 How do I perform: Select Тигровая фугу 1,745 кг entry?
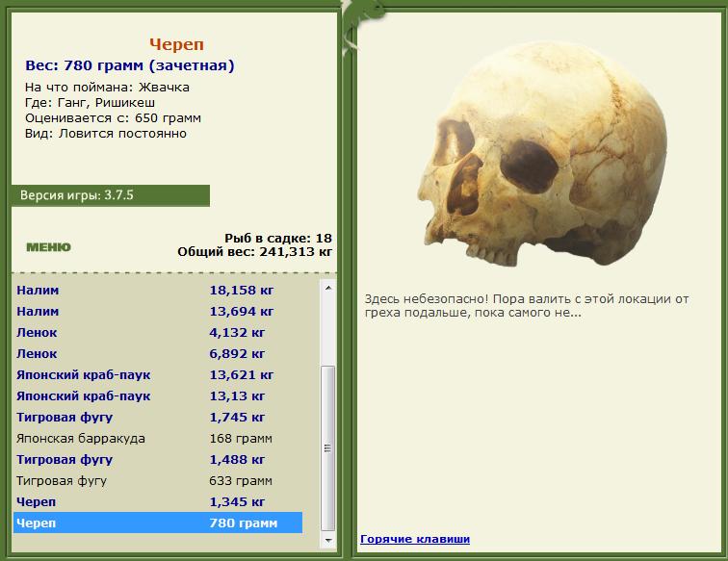[158, 418]
